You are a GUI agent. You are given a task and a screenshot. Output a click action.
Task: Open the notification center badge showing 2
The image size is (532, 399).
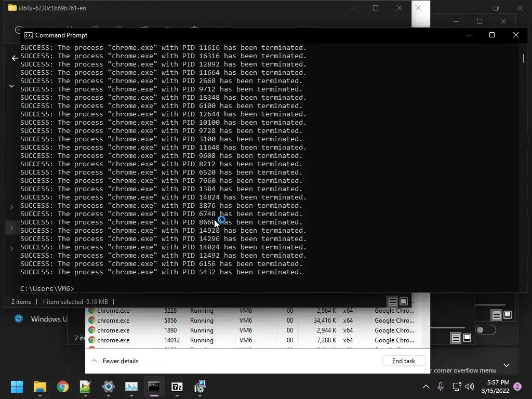pos(517,387)
